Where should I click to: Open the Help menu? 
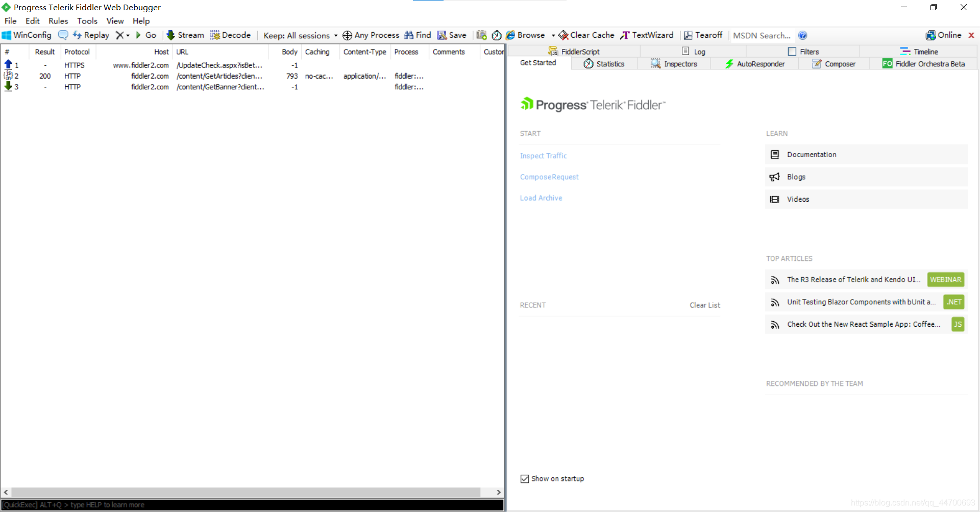click(x=141, y=21)
